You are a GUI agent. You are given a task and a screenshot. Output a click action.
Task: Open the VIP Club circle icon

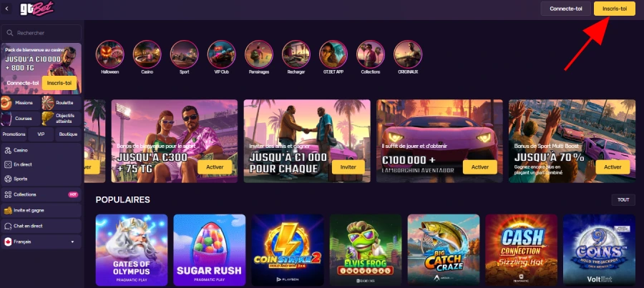221,54
